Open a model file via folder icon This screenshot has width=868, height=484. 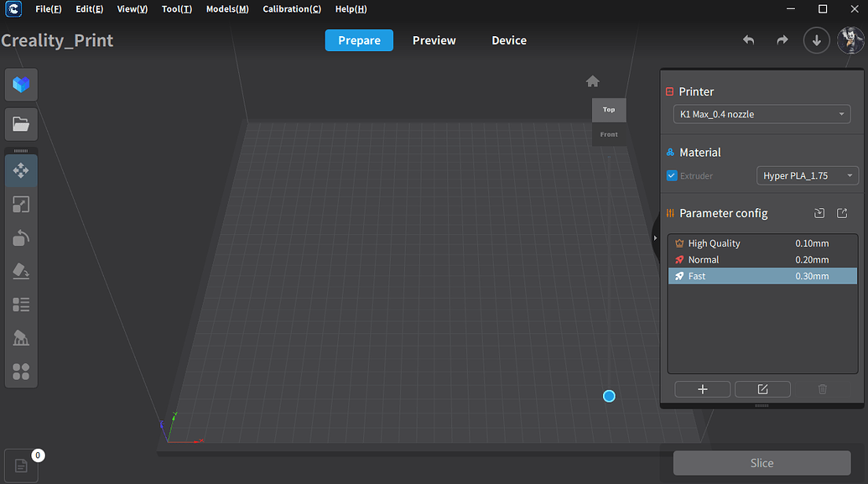(x=20, y=123)
